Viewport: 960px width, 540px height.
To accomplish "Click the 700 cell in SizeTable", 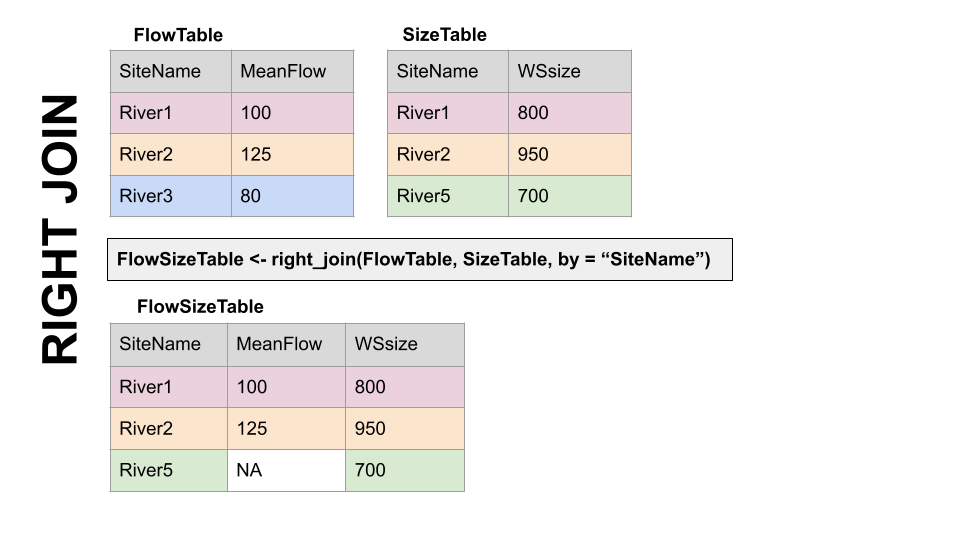I will pyautogui.click(x=570, y=196).
